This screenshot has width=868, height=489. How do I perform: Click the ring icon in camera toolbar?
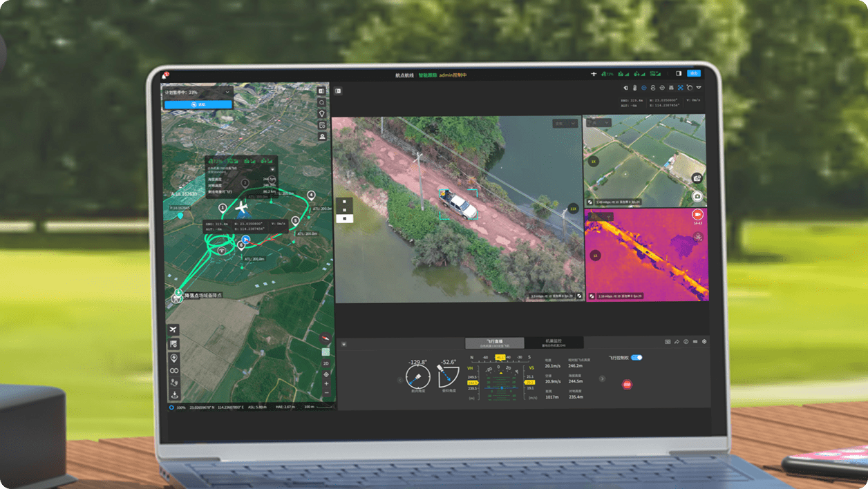click(689, 88)
